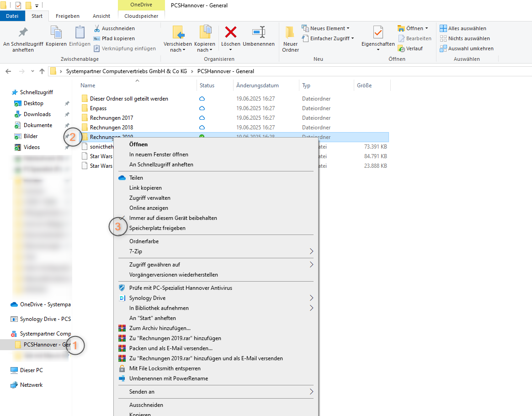
Task: Click the Kopieren icon in Zwischenablage group
Action: coord(56,33)
